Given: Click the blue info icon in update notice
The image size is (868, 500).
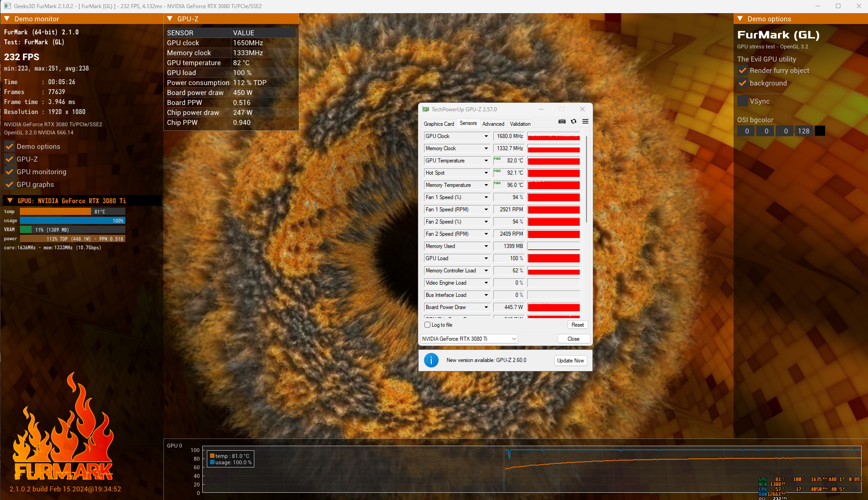Looking at the screenshot, I should pos(431,360).
